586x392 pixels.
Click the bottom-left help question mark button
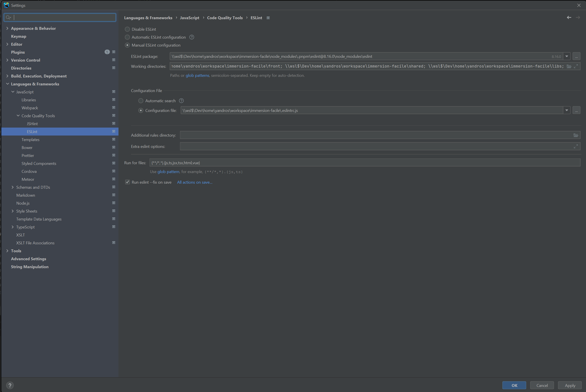coord(10,385)
